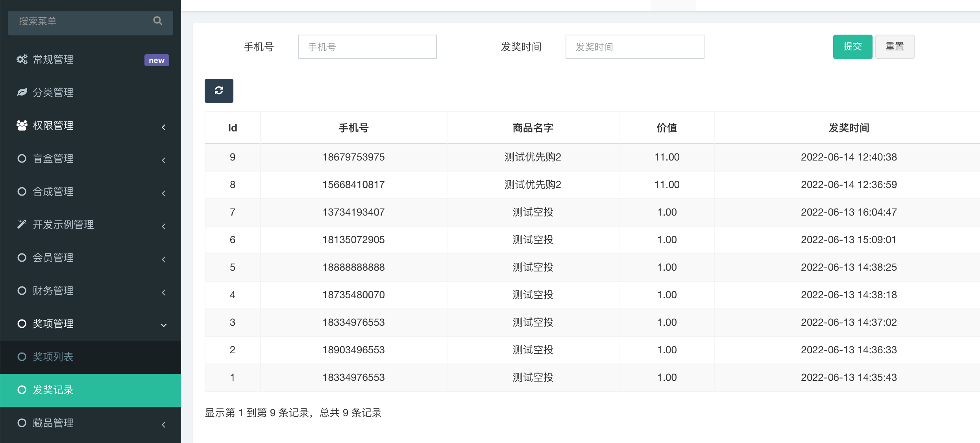
Task: Click the 发奖时间 date input field
Action: [x=634, y=47]
